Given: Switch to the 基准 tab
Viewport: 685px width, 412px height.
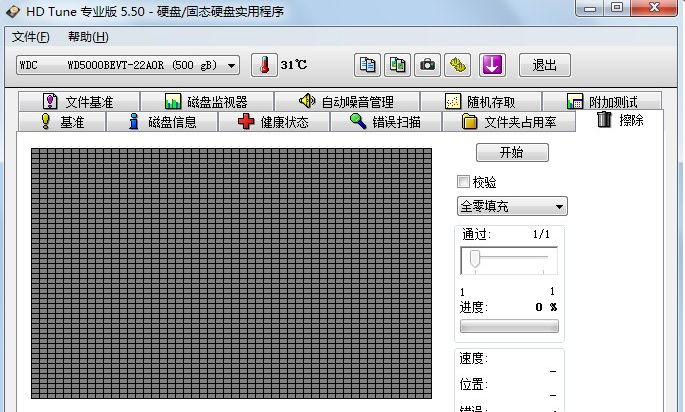Looking at the screenshot, I should 62,121.
